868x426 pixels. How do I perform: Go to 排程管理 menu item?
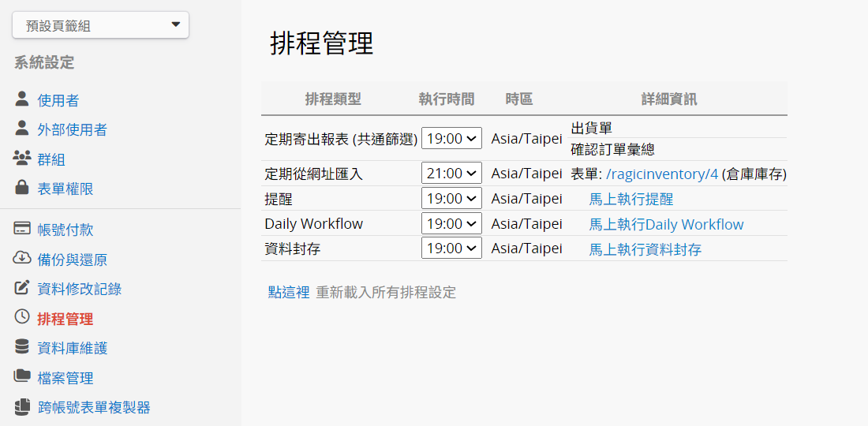coord(65,319)
